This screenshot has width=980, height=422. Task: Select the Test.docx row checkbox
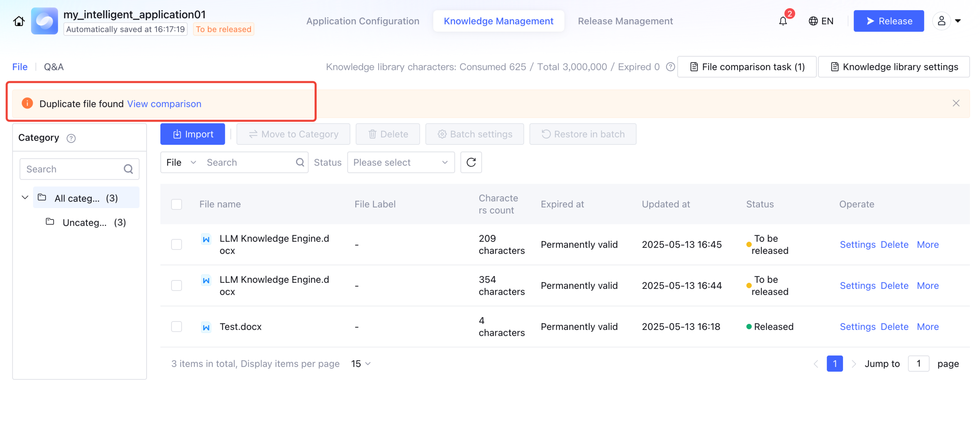point(176,326)
